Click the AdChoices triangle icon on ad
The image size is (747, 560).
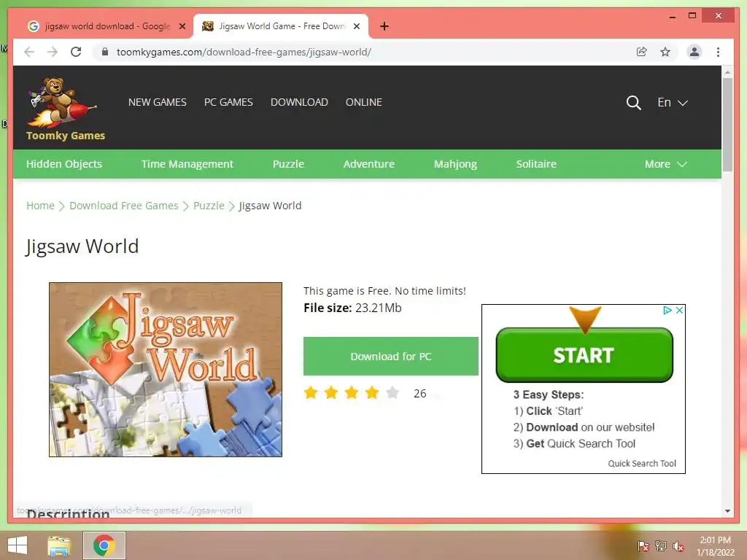point(667,310)
